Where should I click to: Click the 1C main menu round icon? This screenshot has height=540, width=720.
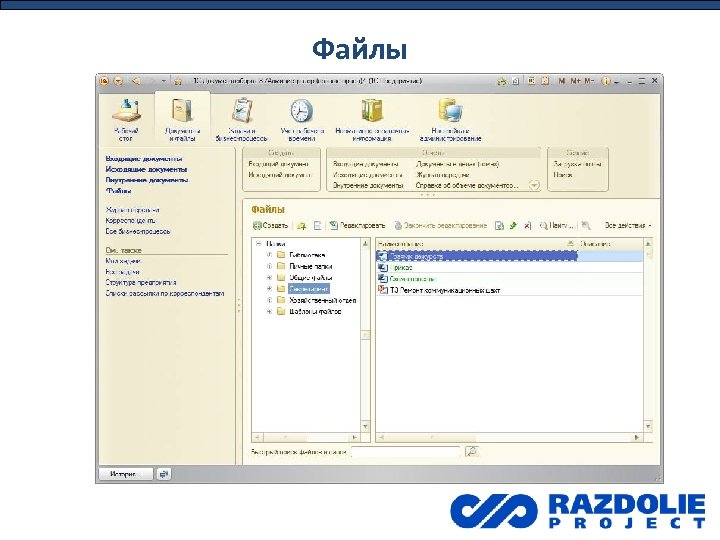[104, 81]
